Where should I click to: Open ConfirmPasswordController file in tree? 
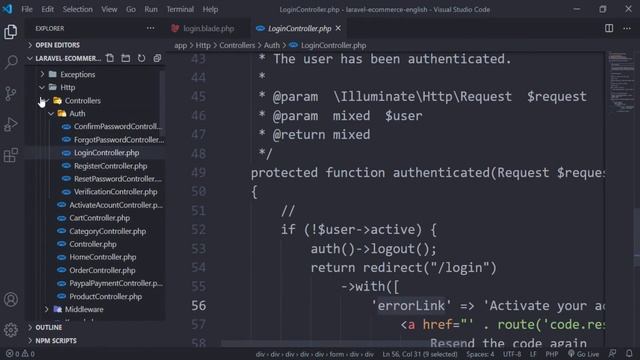tap(118, 127)
